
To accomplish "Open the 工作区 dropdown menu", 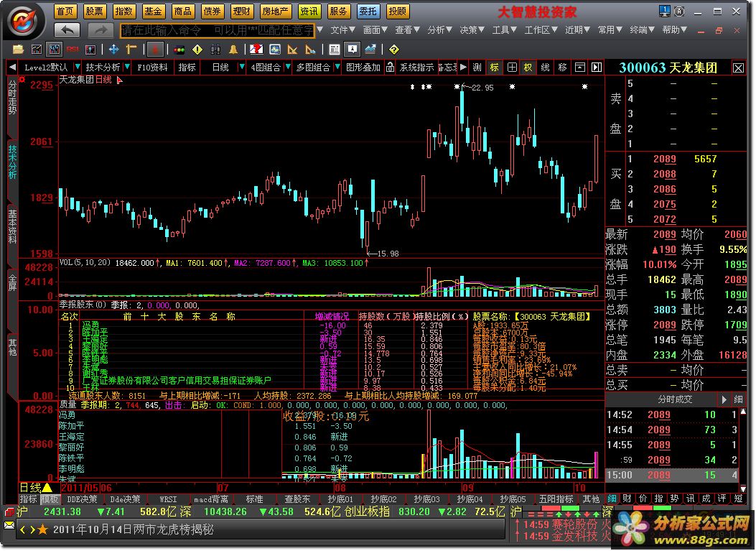I will pyautogui.click(x=541, y=30).
